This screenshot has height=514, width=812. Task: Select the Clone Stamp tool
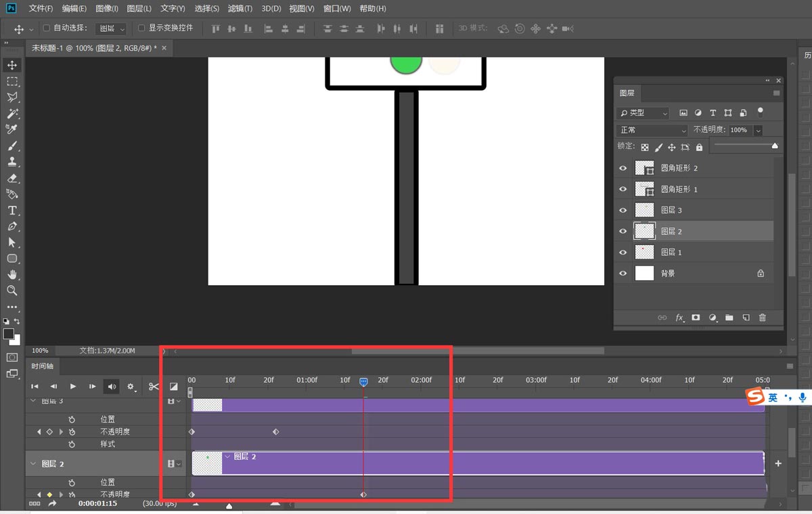pyautogui.click(x=12, y=162)
